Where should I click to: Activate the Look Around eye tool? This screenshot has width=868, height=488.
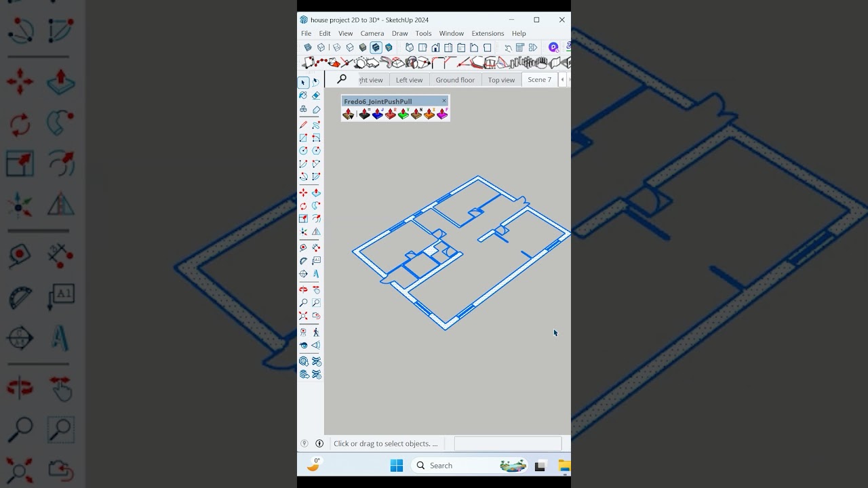coord(303,346)
